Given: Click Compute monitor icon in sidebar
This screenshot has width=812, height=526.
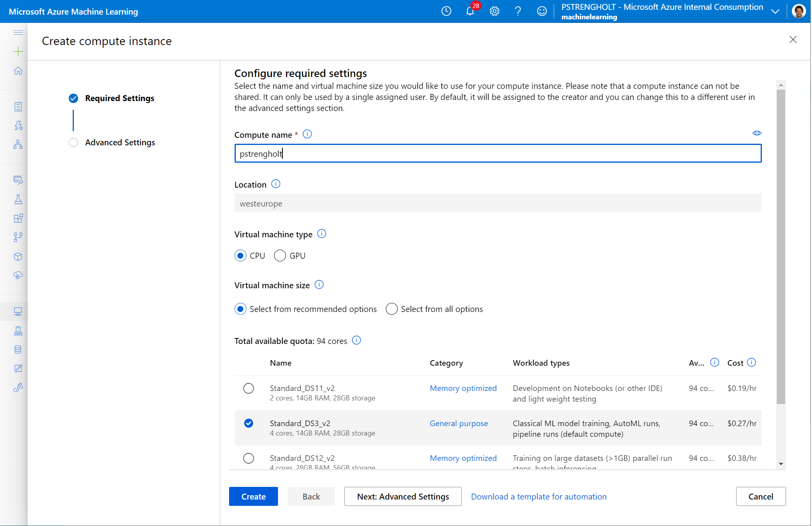Looking at the screenshot, I should 18,312.
